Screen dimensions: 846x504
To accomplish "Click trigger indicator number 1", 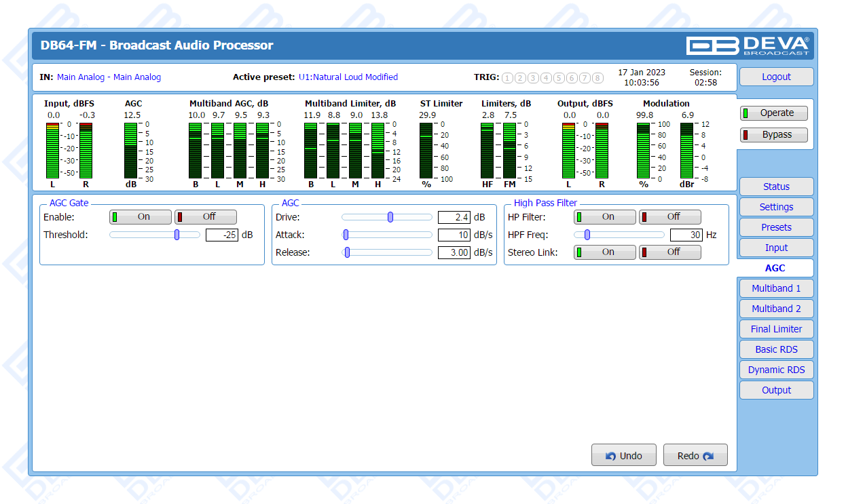I will coord(507,78).
